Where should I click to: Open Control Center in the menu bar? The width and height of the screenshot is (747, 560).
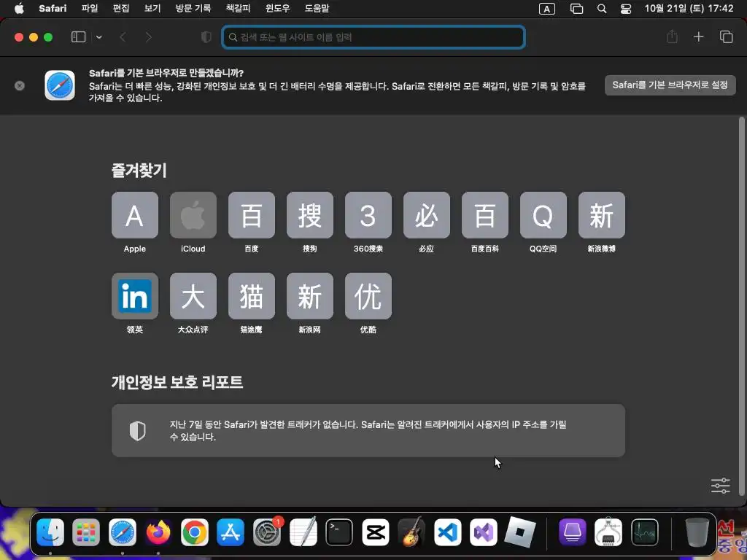625,9
